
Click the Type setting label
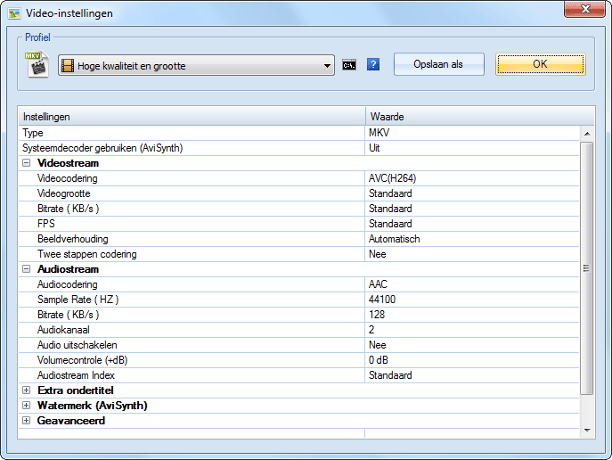pyautogui.click(x=33, y=133)
